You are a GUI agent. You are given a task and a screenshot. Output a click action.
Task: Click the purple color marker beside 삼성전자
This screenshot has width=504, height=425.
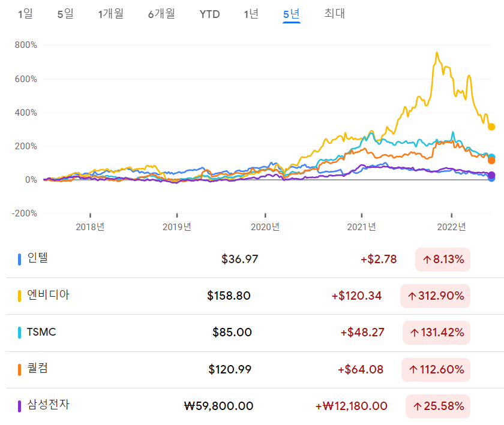pos(18,406)
